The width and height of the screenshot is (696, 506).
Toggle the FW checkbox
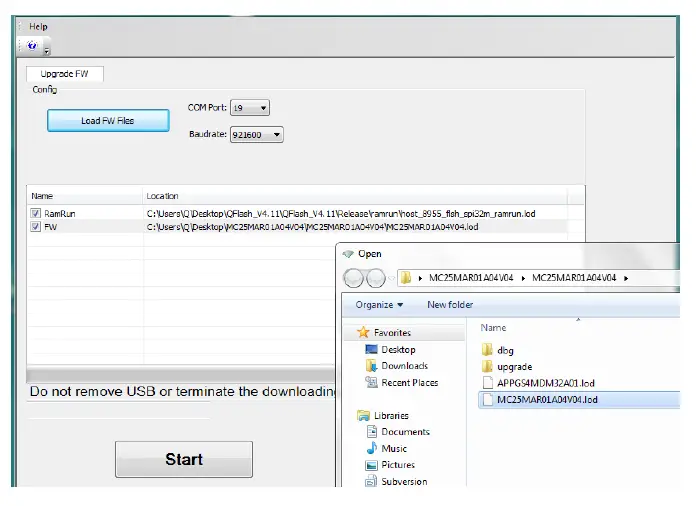tap(36, 227)
